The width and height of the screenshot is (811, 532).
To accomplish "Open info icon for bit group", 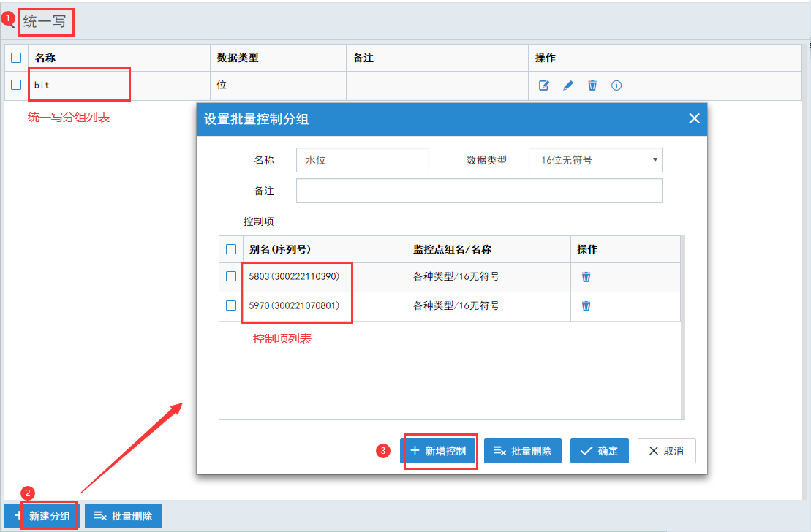I will pyautogui.click(x=616, y=85).
